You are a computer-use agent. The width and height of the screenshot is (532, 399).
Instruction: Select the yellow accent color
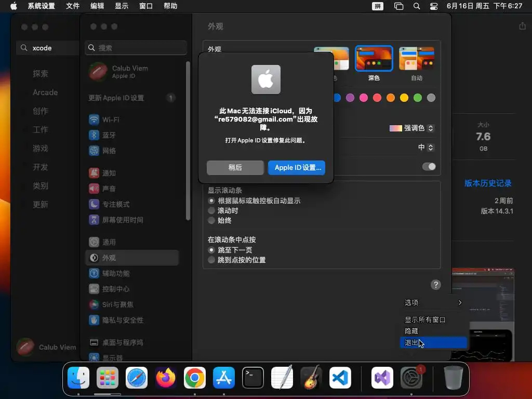pos(404,98)
